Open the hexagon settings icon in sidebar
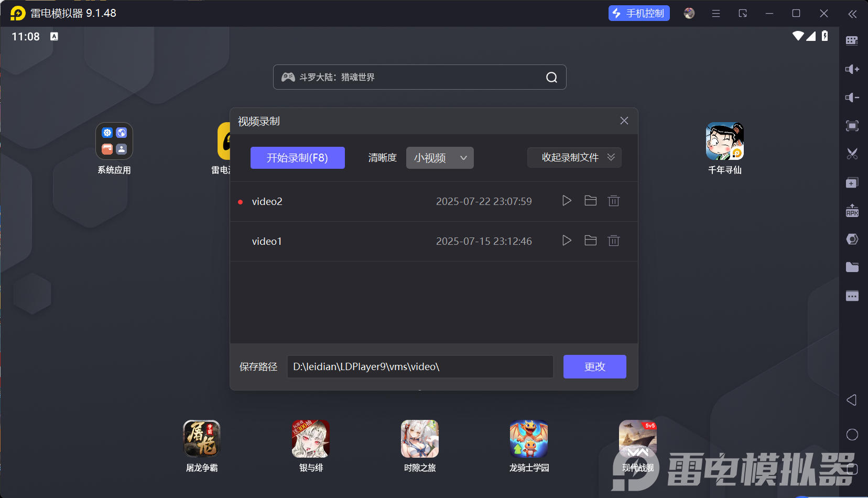 pyautogui.click(x=852, y=239)
